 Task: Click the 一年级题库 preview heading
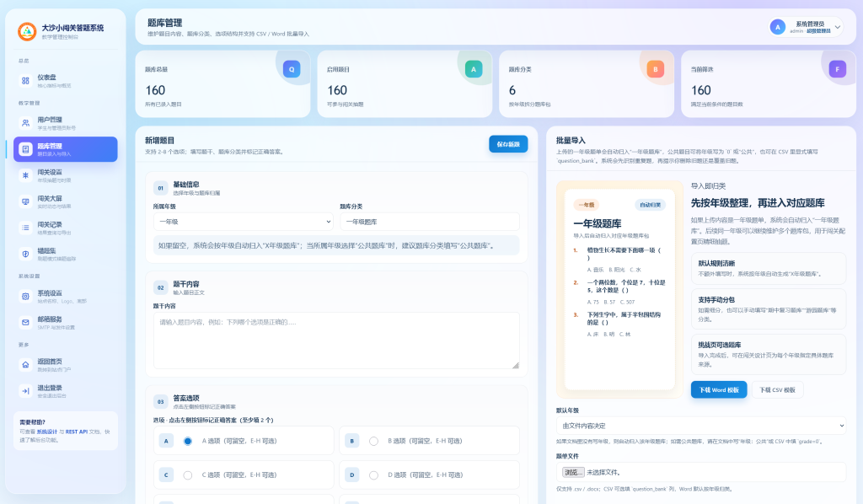[x=598, y=223]
